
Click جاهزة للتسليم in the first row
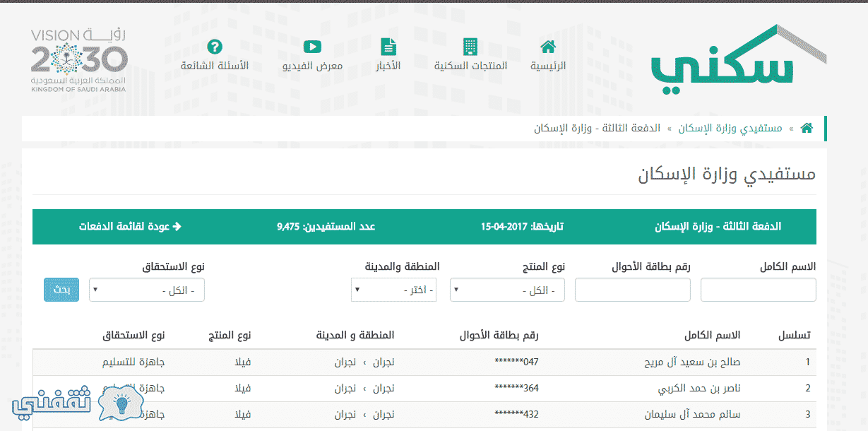coord(134,362)
